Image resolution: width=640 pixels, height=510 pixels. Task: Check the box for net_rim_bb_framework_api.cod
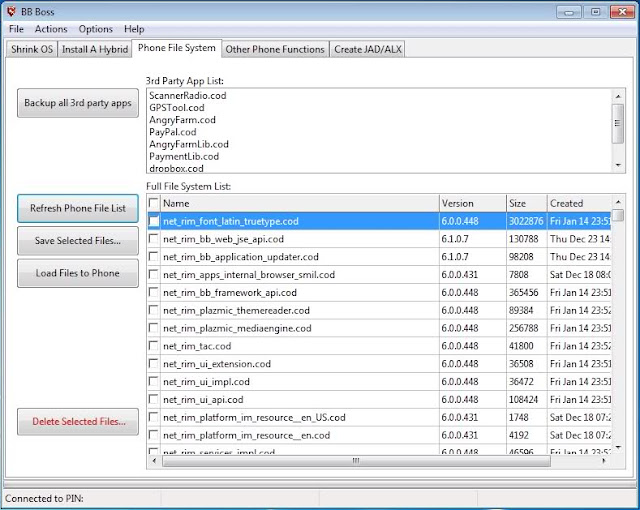(153, 292)
